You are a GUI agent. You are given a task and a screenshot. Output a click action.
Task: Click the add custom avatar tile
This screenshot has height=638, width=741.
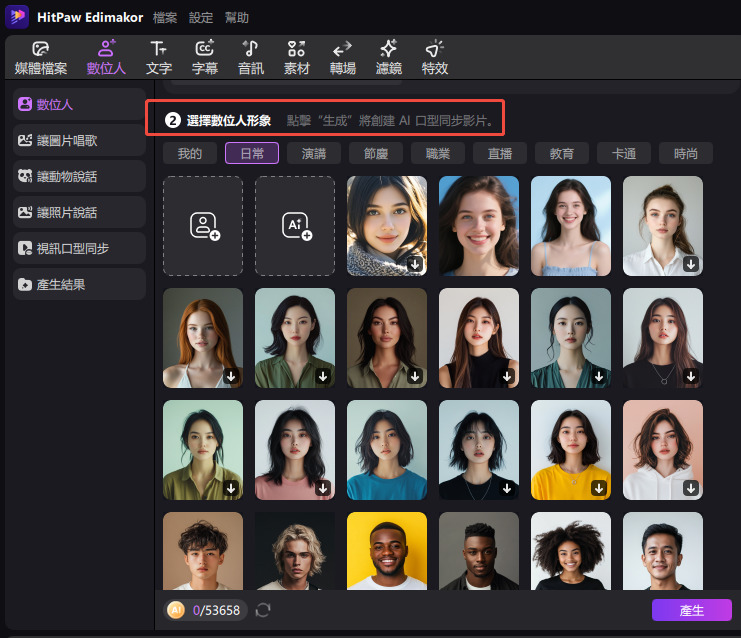pyautogui.click(x=203, y=226)
